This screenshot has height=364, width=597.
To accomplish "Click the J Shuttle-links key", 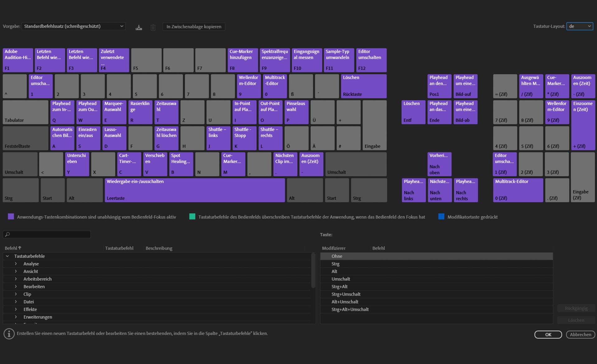I will [219, 138].
